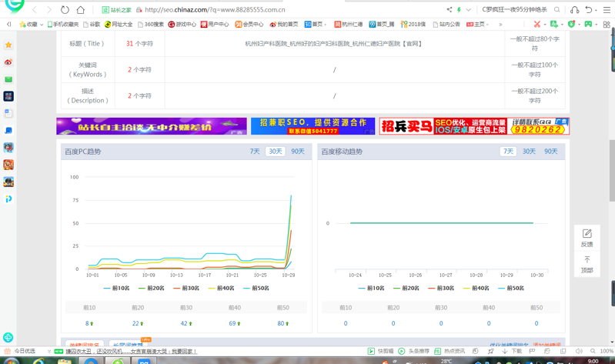Toggle 前50名 legend series in PC chart
Viewport: 615px width, 364px height.
[256, 288]
